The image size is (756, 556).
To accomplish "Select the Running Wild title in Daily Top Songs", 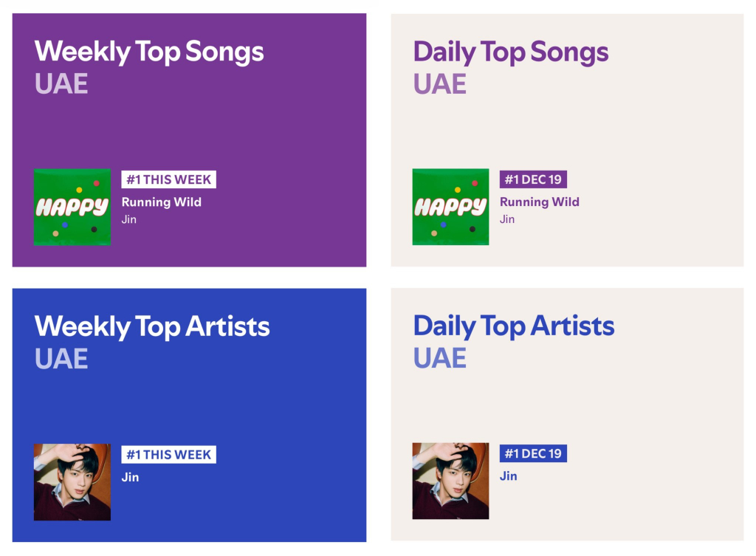I will pyautogui.click(x=540, y=202).
